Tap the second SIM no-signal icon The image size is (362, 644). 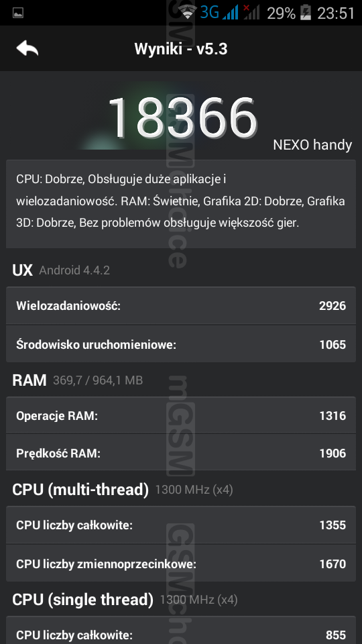[251, 12]
